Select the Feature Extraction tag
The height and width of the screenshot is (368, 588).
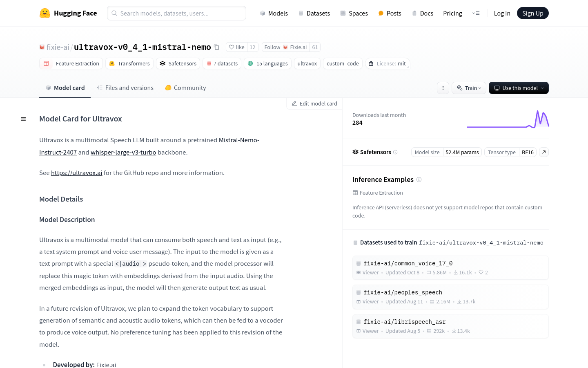click(x=71, y=63)
